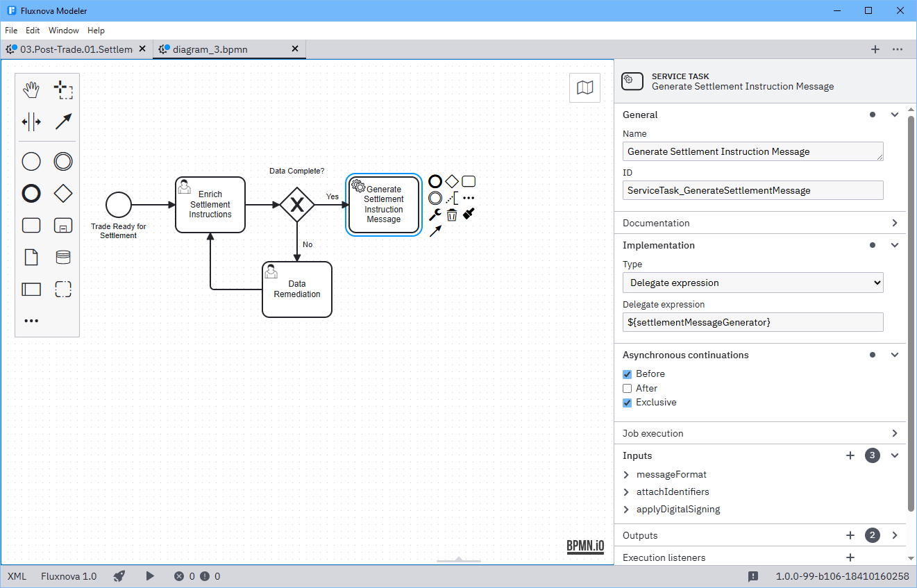Click the XML view button

[17, 576]
